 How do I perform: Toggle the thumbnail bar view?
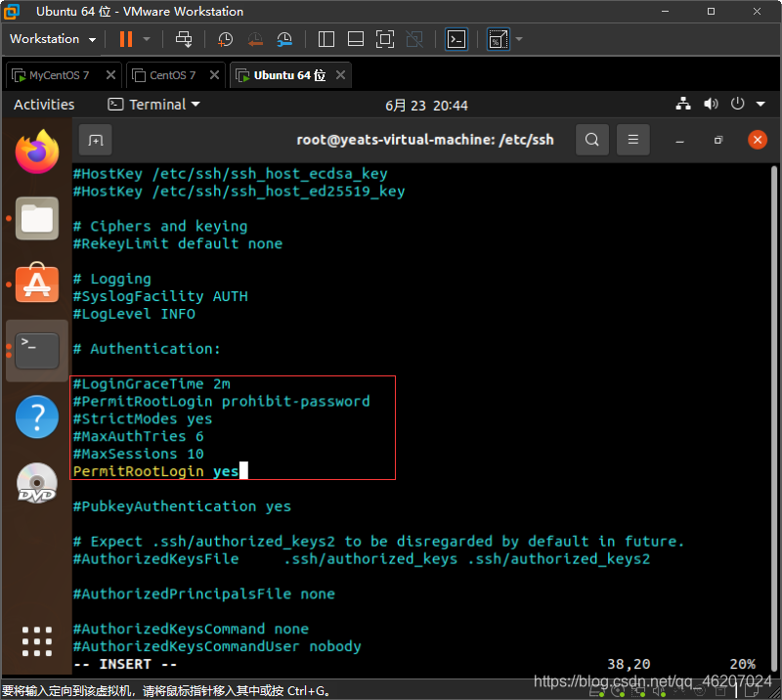(x=356, y=39)
